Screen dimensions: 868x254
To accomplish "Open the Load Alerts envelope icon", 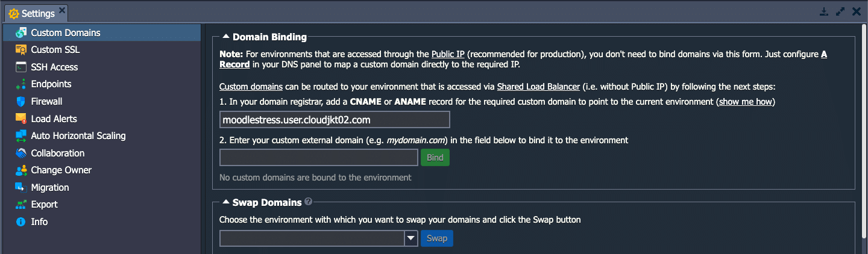I will click(x=21, y=119).
